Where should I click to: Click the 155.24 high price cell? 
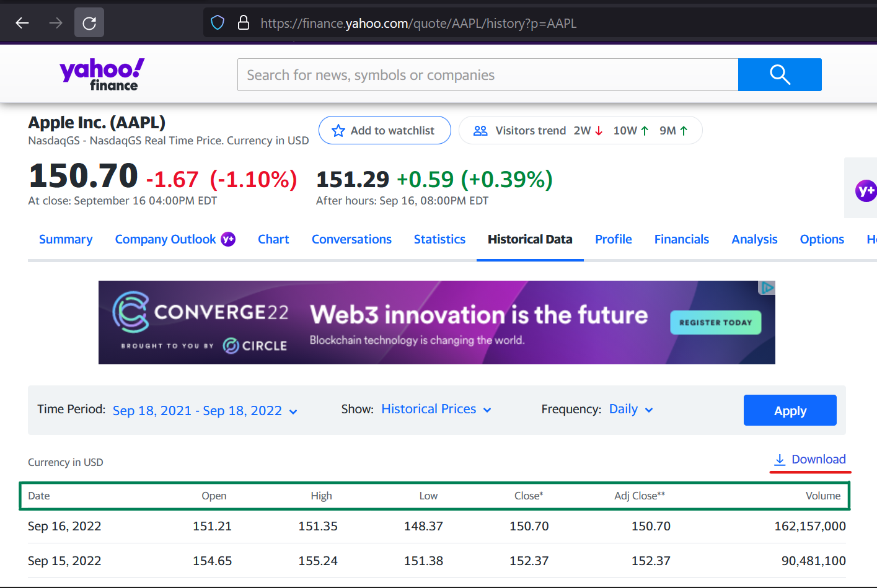pos(318,561)
